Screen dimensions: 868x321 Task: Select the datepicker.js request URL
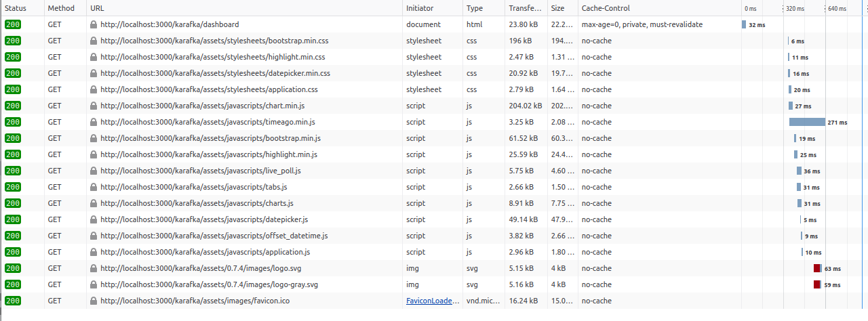coord(204,219)
